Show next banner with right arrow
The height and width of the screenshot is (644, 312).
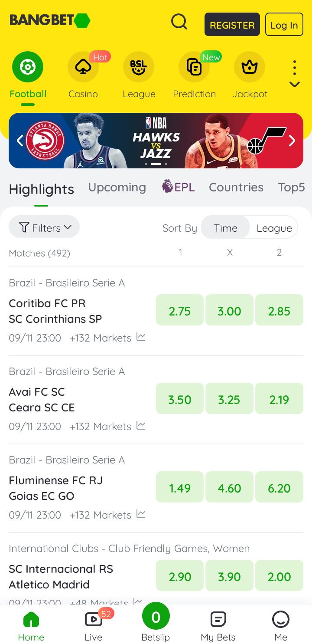pyautogui.click(x=292, y=141)
